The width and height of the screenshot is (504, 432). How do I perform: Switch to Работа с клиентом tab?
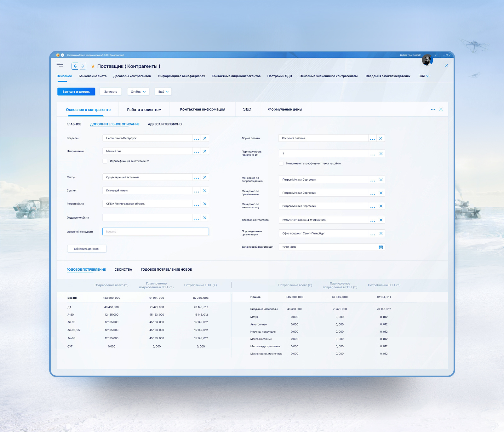coord(144,110)
